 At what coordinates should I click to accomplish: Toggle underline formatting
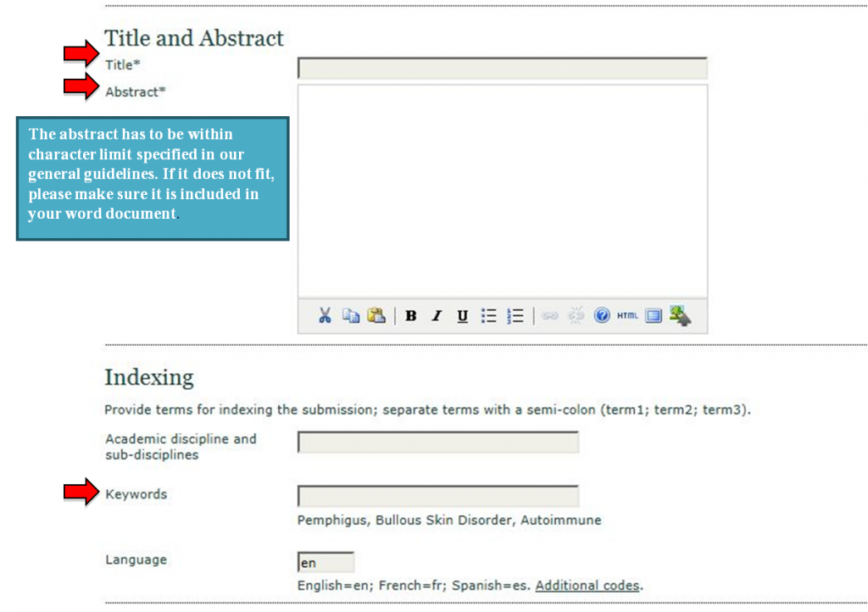coord(462,316)
